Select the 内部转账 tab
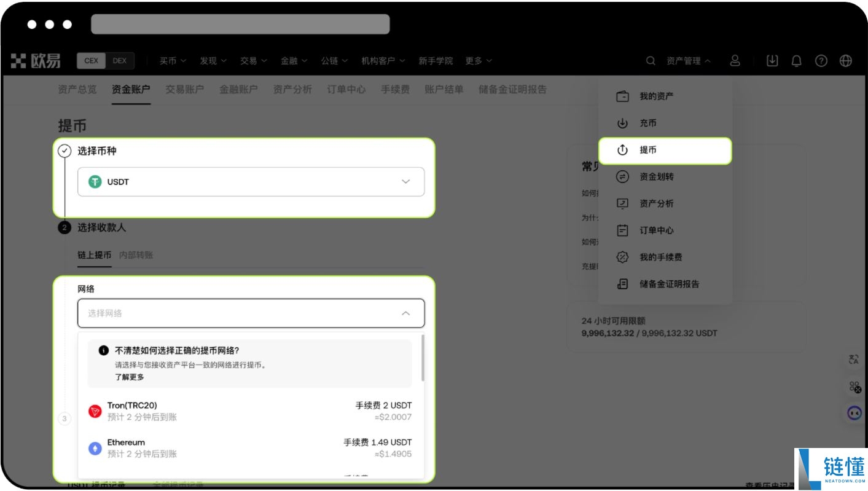The height and width of the screenshot is (491, 868). click(136, 255)
